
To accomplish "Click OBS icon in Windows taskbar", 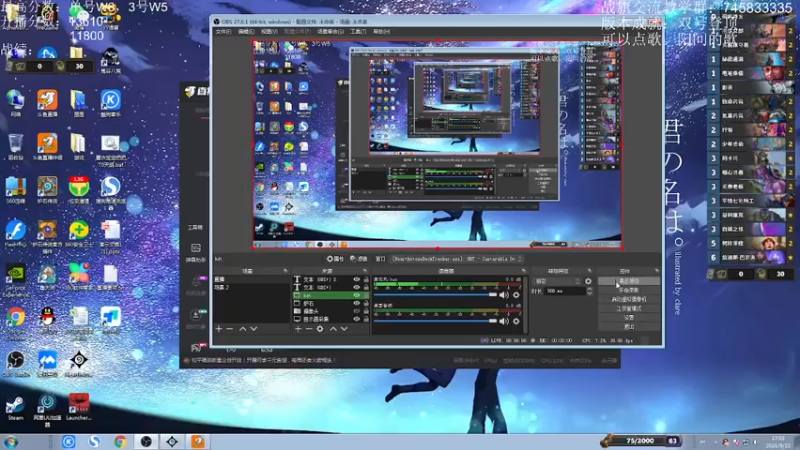I will (146, 441).
